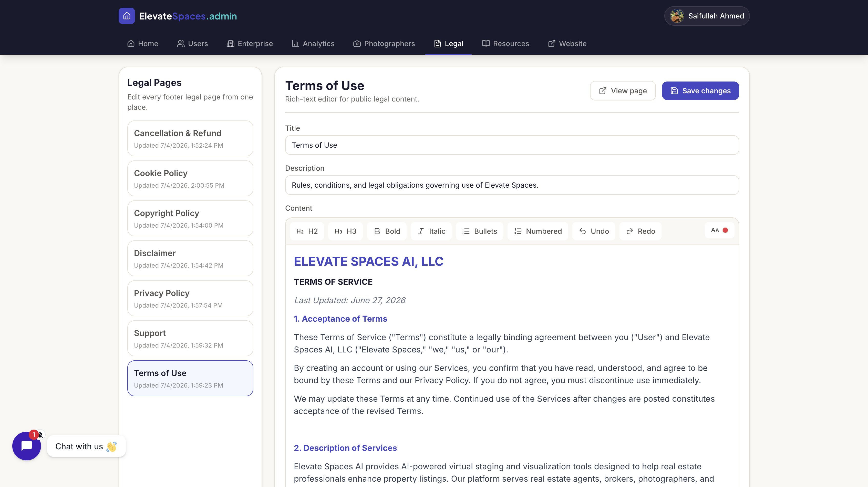Insert a Bullets list
The image size is (868, 487).
pyautogui.click(x=480, y=231)
